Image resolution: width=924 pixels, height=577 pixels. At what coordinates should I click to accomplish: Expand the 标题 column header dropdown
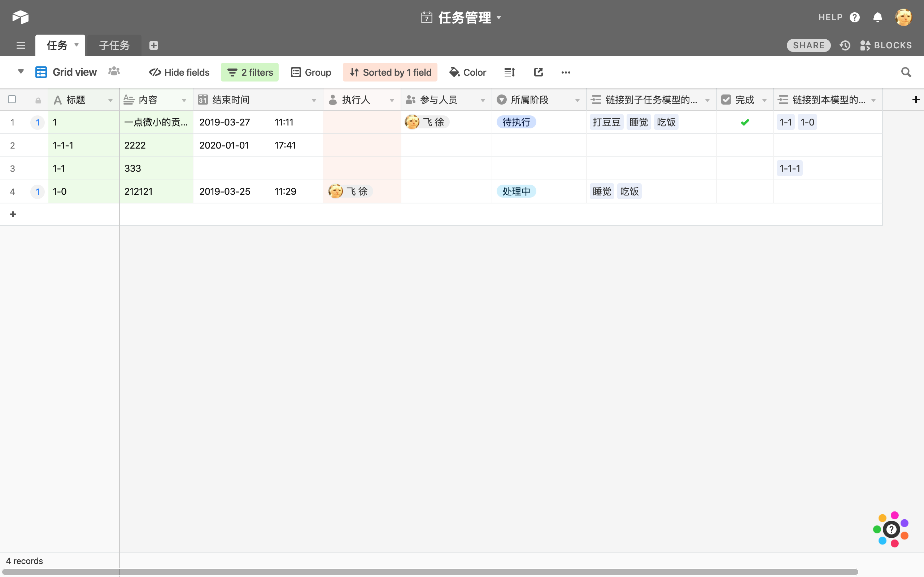pyautogui.click(x=110, y=100)
